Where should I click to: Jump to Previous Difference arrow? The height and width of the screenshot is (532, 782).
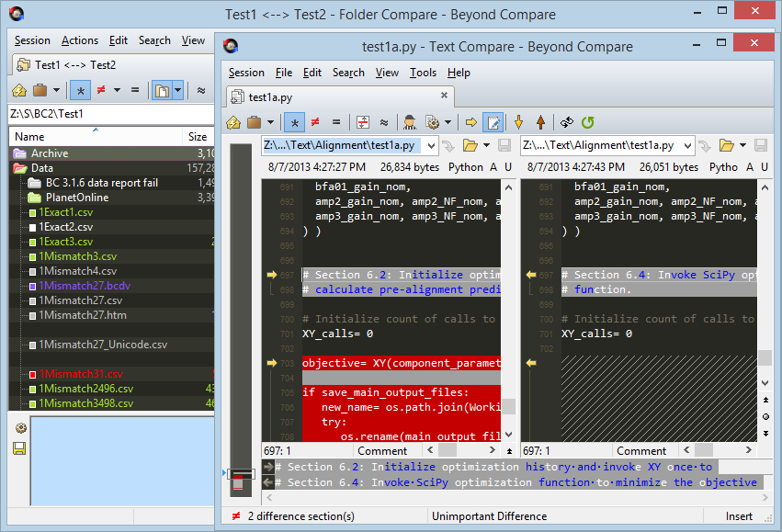(x=540, y=122)
